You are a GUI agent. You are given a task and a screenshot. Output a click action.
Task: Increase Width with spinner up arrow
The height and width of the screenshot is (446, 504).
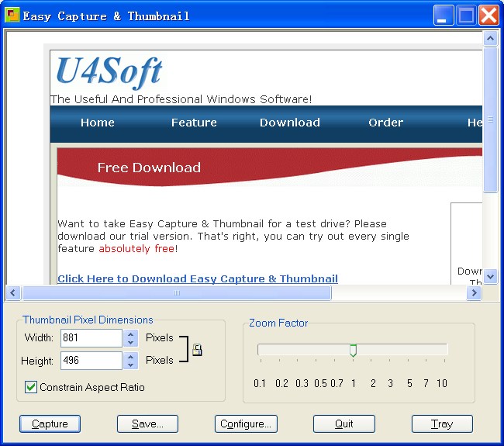130,334
